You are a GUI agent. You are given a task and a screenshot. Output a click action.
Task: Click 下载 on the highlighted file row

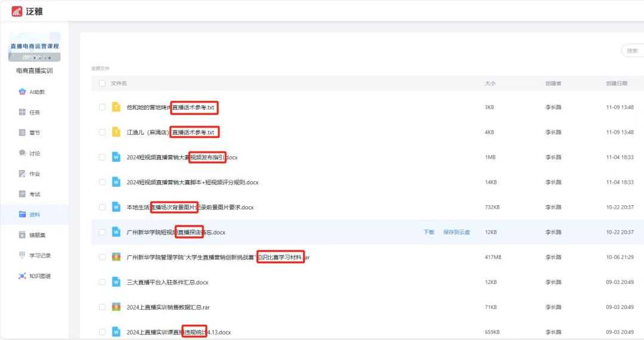click(x=429, y=232)
